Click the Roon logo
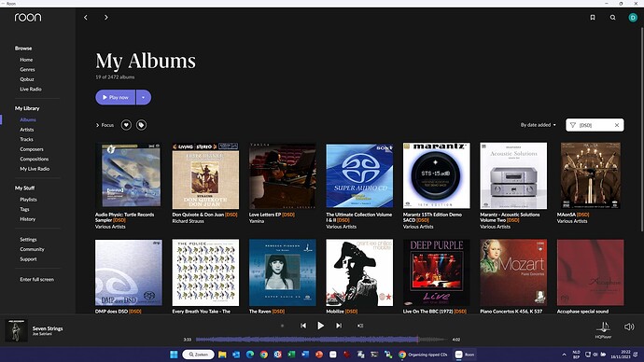This screenshot has width=644, height=362. (x=28, y=17)
